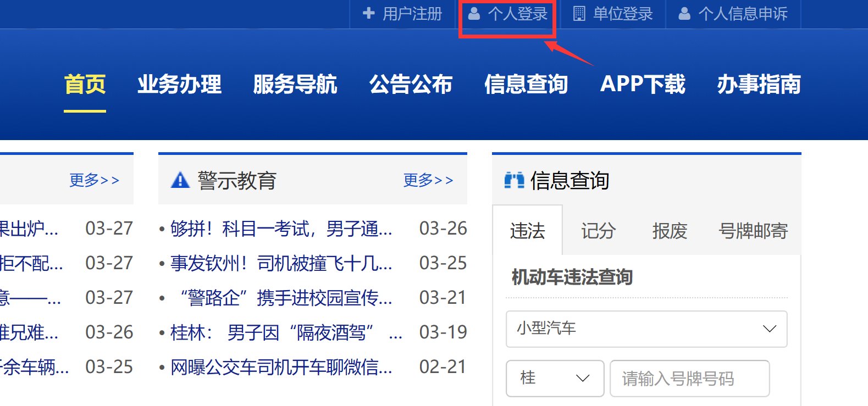Click the binoculars icon beside 信息查询
This screenshot has width=868, height=406.
515,180
